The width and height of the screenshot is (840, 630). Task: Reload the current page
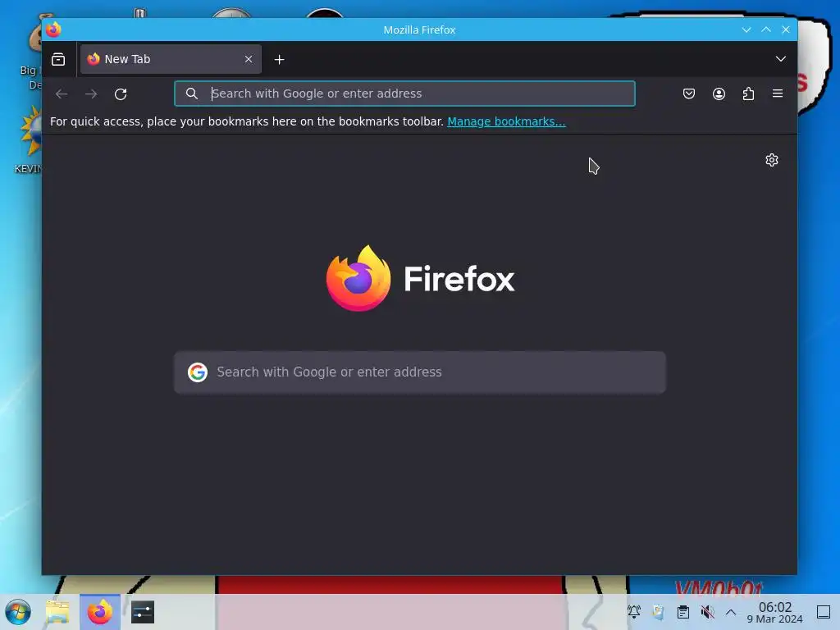(x=121, y=94)
